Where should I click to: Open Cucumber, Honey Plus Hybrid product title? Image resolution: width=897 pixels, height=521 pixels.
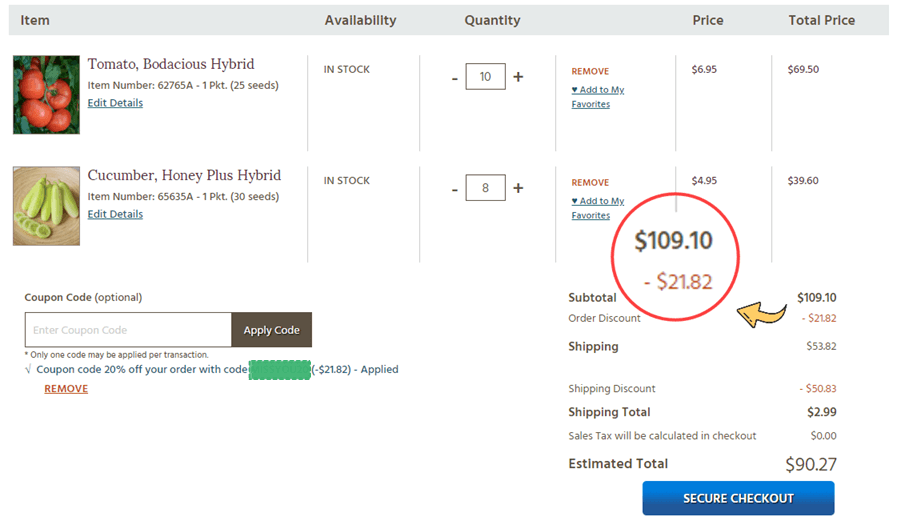184,175
